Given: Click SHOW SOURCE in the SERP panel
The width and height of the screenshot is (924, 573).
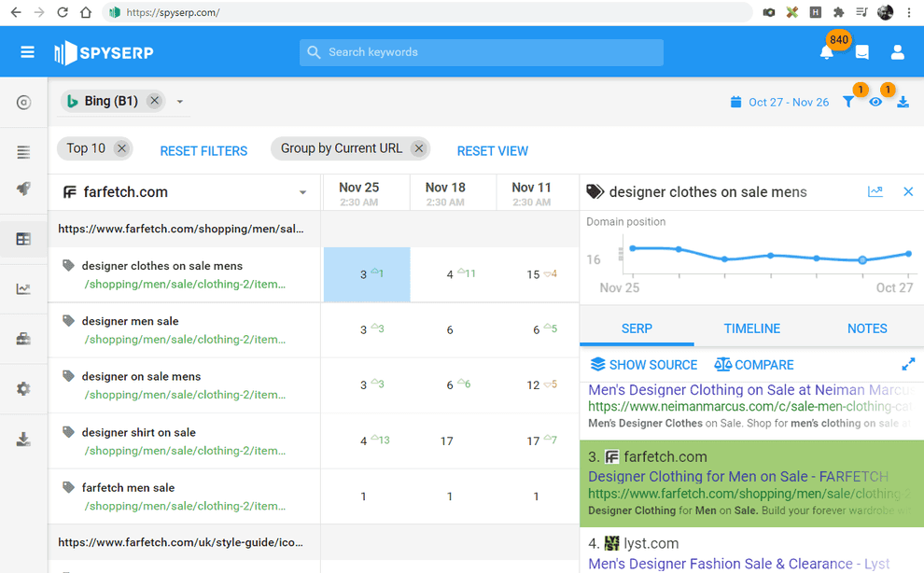Looking at the screenshot, I should [x=645, y=365].
